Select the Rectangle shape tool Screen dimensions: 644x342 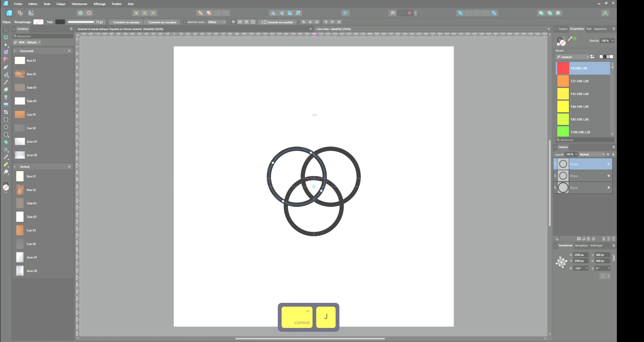6,120
